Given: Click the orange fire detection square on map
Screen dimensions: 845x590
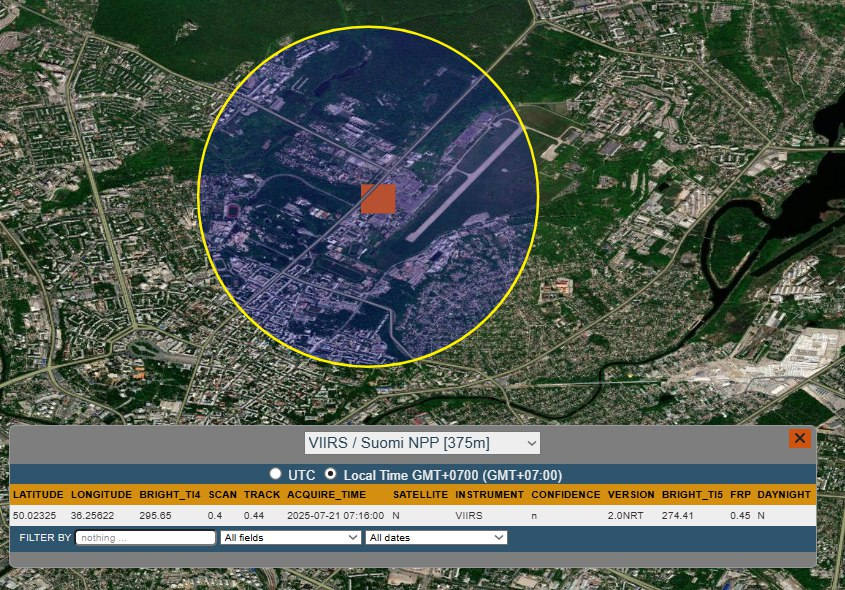Looking at the screenshot, I should (378, 199).
